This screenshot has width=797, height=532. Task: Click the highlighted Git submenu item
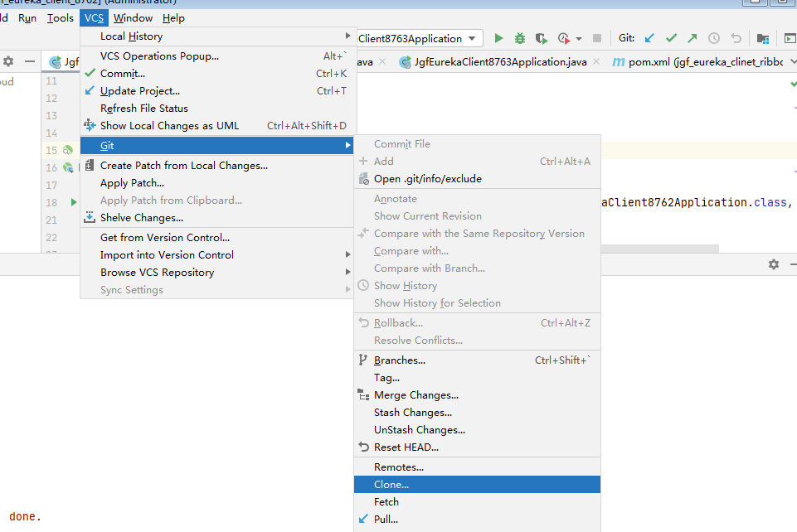pyautogui.click(x=217, y=145)
